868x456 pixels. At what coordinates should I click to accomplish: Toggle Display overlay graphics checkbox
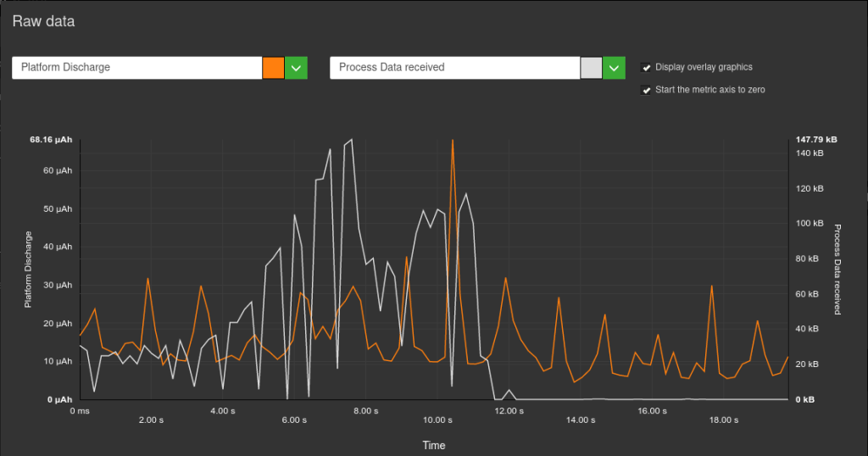click(646, 68)
